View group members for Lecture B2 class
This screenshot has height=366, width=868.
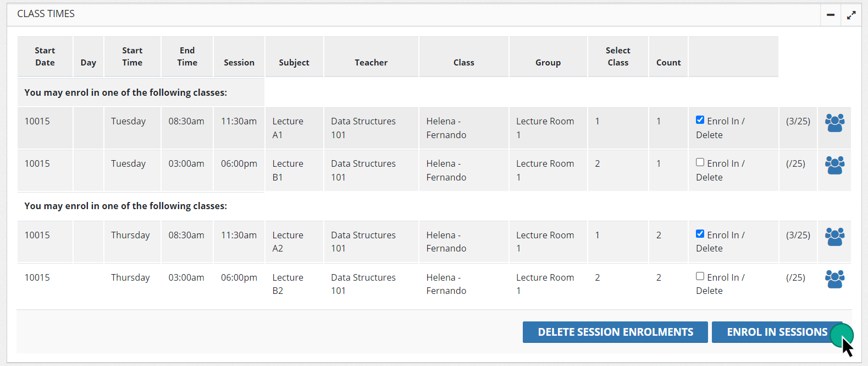click(834, 279)
